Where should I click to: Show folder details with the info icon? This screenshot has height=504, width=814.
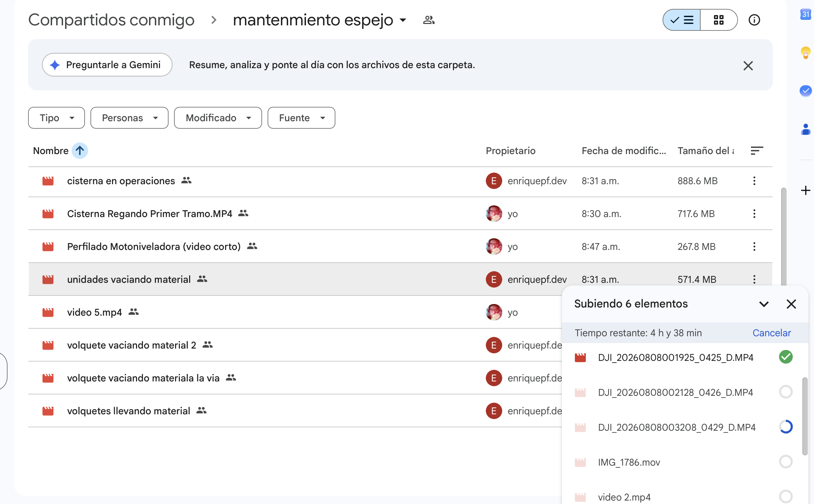tap(754, 20)
